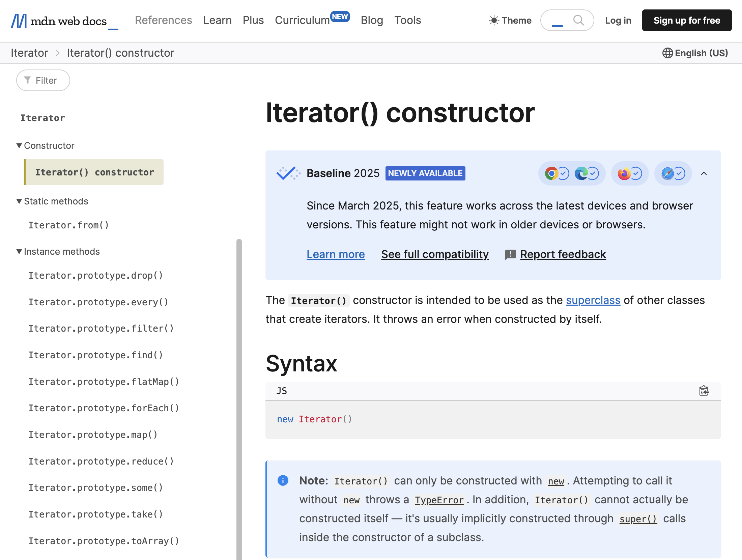Open the English (US) language selector
The height and width of the screenshot is (560, 742).
[695, 53]
